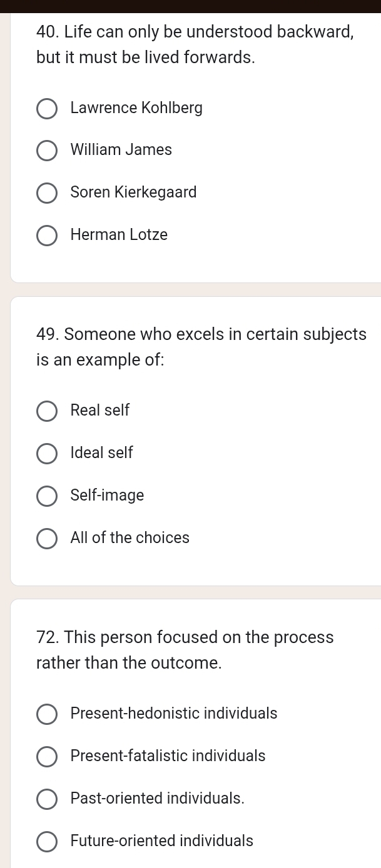Click question 49 text about excelling in subjects

tap(201, 347)
